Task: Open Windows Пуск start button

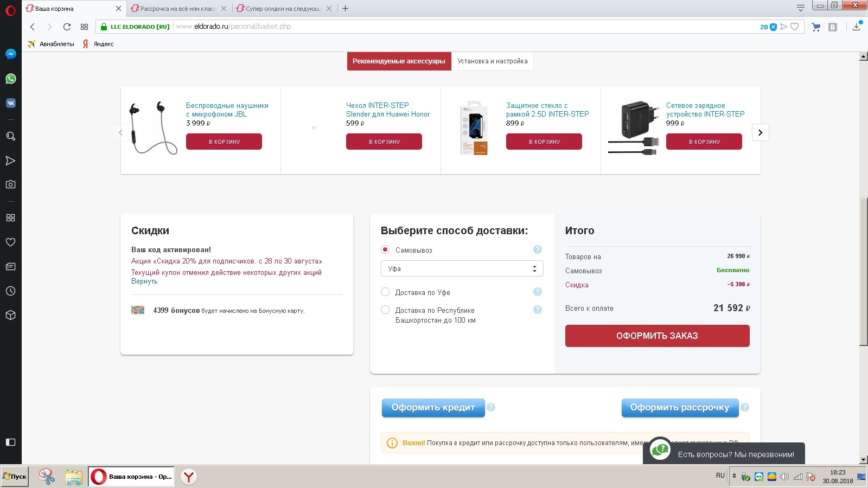Action: 15,477
